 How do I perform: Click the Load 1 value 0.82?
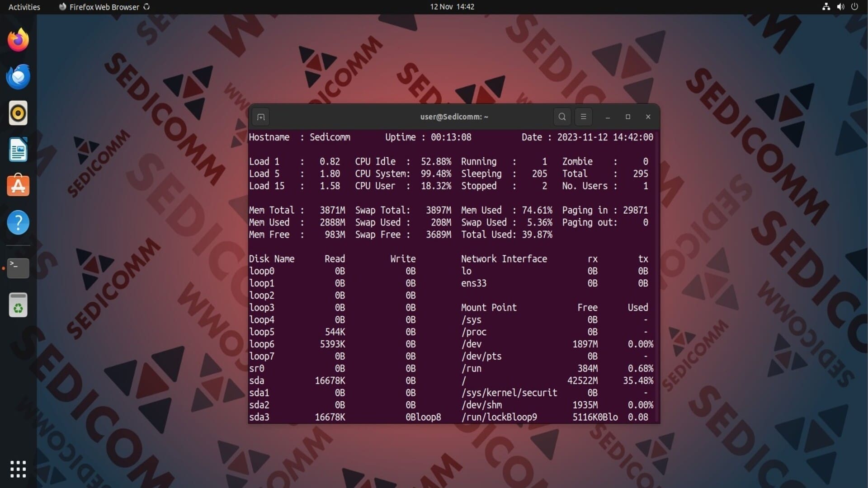tap(330, 161)
